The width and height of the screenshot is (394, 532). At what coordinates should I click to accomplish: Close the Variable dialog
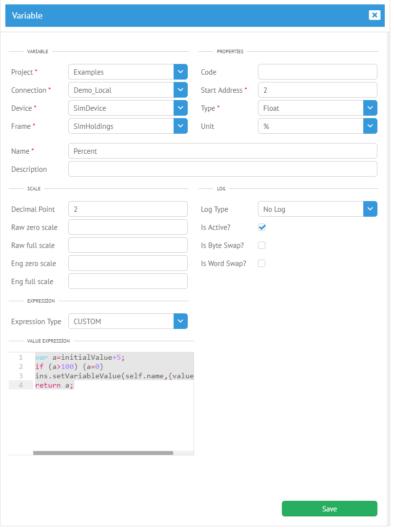click(374, 15)
